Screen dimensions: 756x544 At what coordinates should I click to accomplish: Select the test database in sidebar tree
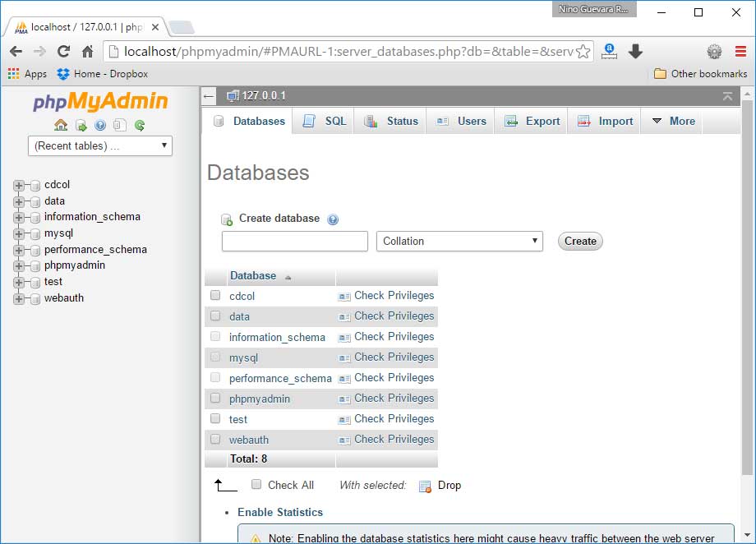click(x=53, y=282)
